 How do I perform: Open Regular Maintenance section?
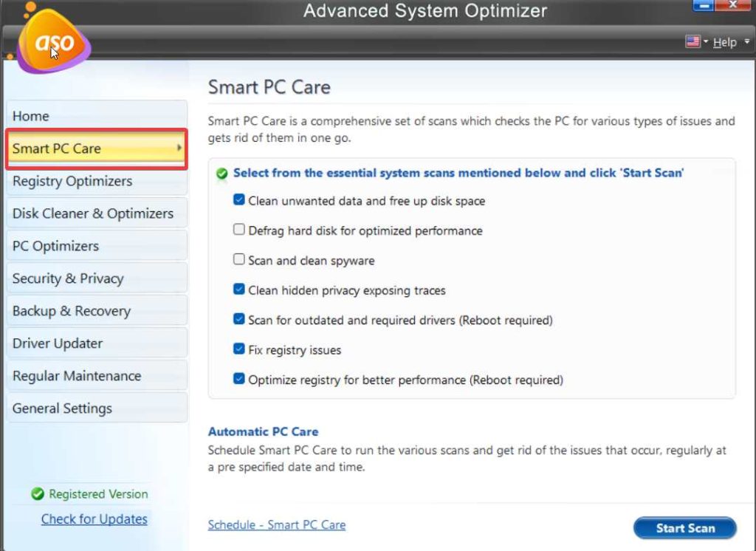coord(97,375)
